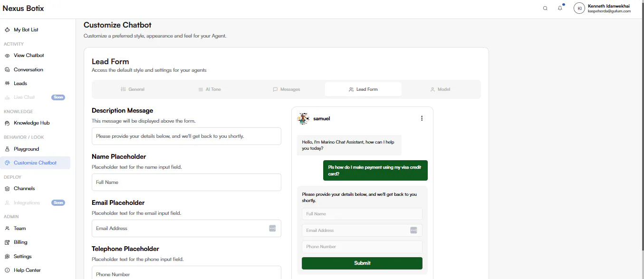
Task: Click Email Address field in chat preview
Action: click(362, 231)
